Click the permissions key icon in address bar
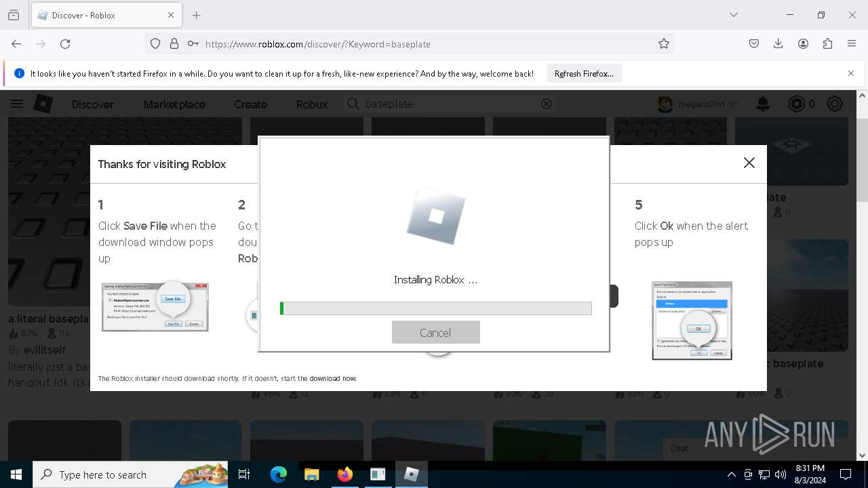868x488 pixels. point(193,43)
